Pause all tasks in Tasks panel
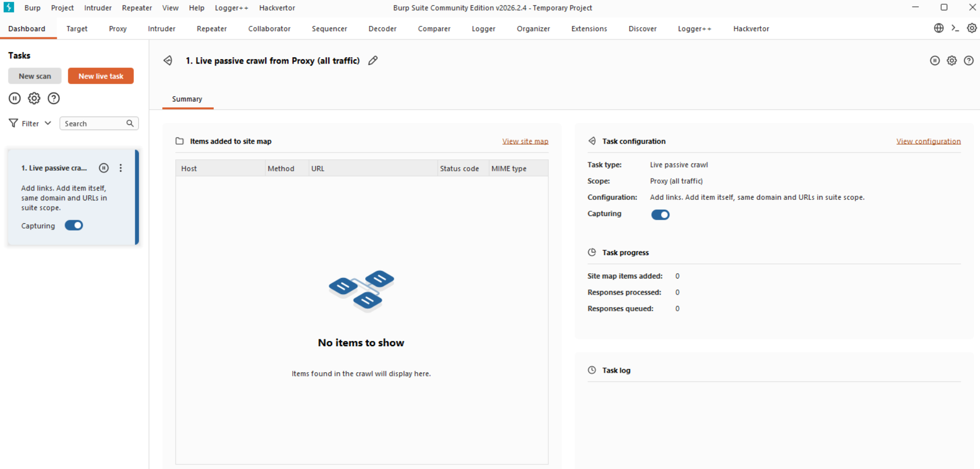 [15, 98]
